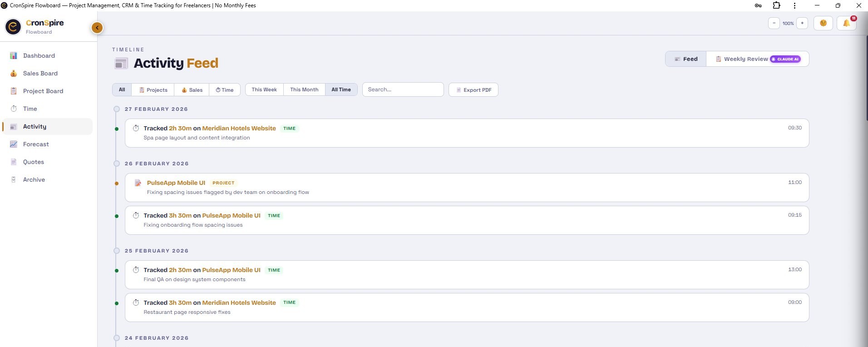Go to Project Board

click(x=47, y=91)
